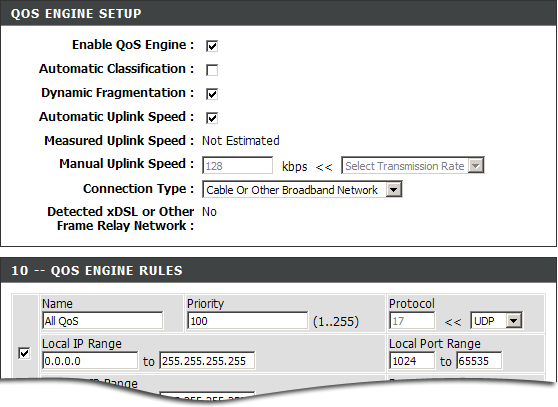
Task: Click Local IP Range start field 0.0.0.0
Action: point(90,361)
